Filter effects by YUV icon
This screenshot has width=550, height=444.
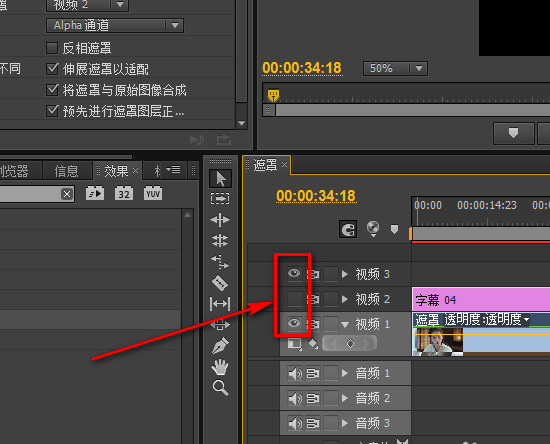coord(153,193)
